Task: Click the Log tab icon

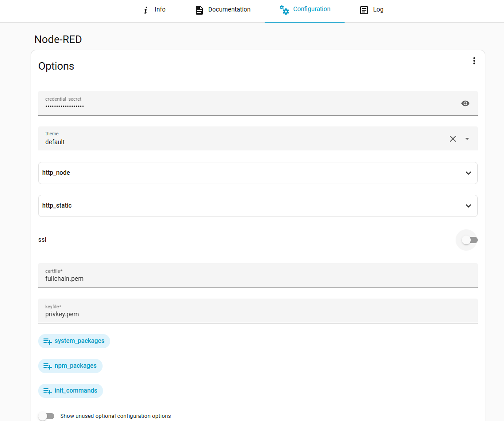Action: [364, 10]
